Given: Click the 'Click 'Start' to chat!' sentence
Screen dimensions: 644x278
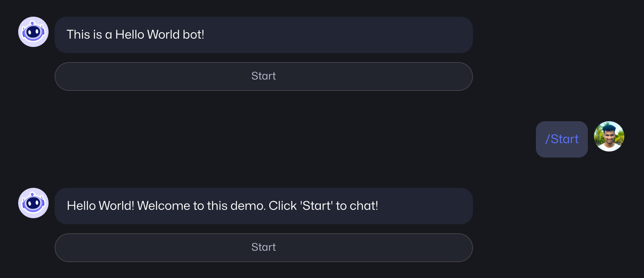Looking at the screenshot, I should click(x=323, y=206).
